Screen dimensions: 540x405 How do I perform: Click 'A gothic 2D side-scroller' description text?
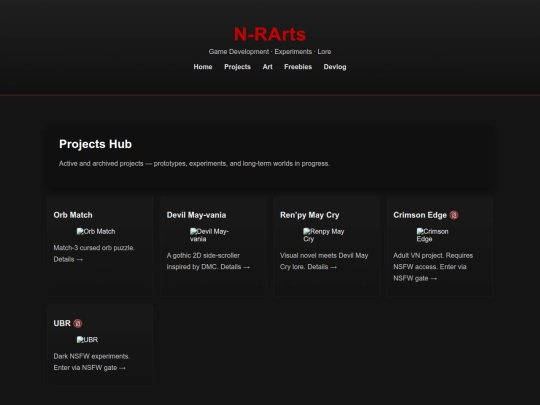203,256
